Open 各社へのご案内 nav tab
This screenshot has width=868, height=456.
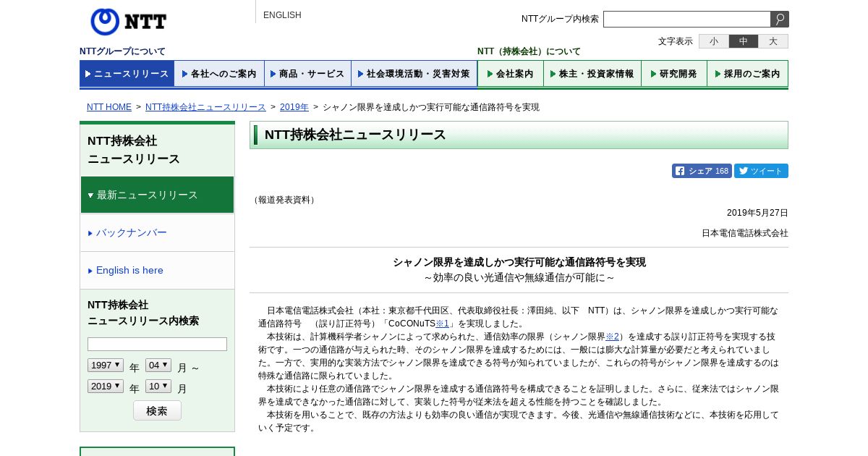coord(219,74)
